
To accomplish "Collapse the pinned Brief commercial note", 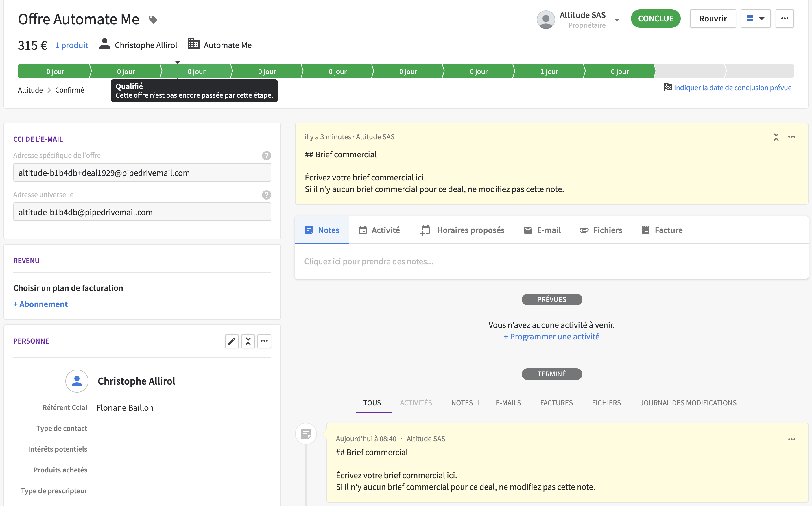I will pyautogui.click(x=776, y=137).
